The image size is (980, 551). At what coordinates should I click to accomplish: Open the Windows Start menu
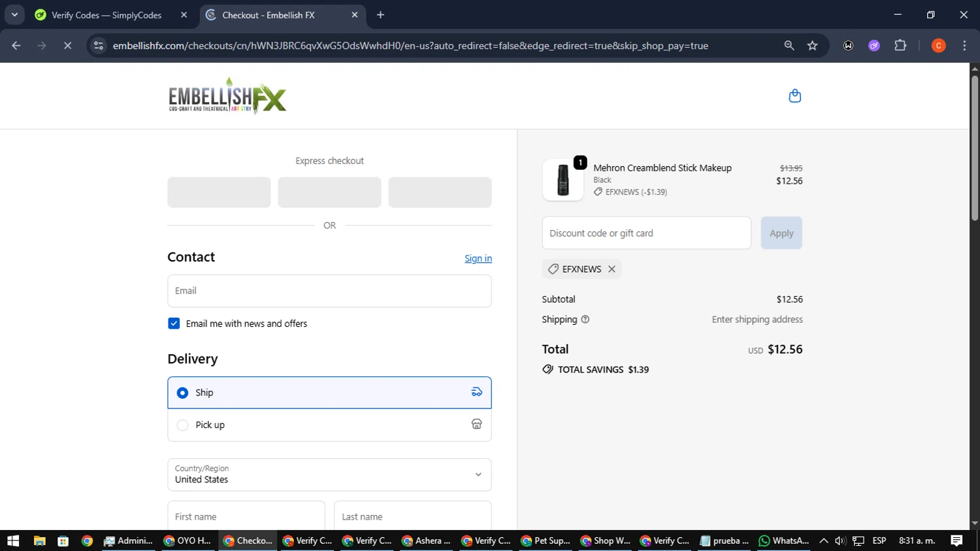point(13,541)
